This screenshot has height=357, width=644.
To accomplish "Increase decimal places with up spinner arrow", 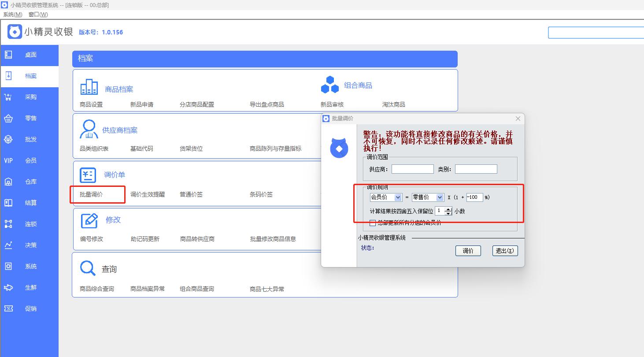I will pos(448,209).
